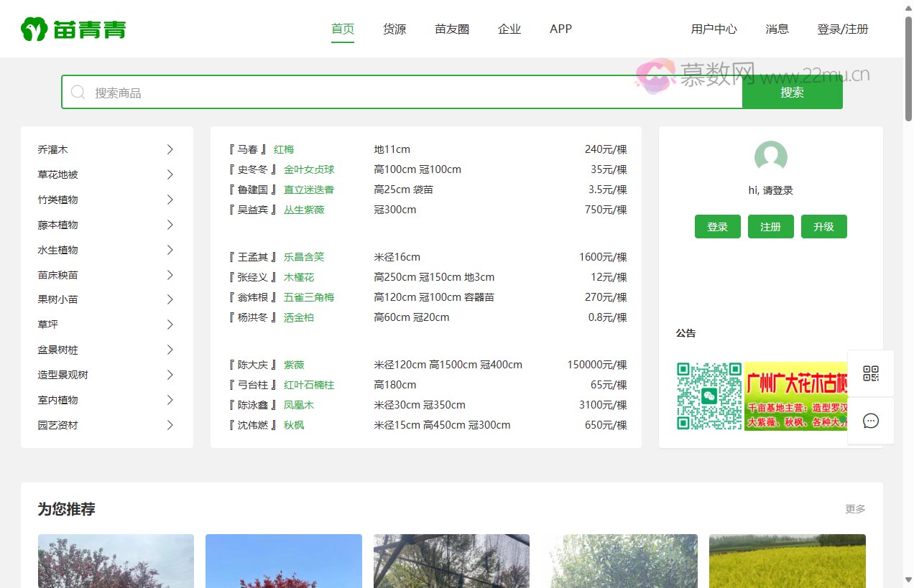Expand the 水生植物 category chevron
This screenshot has height=588, width=914.
[x=170, y=250]
